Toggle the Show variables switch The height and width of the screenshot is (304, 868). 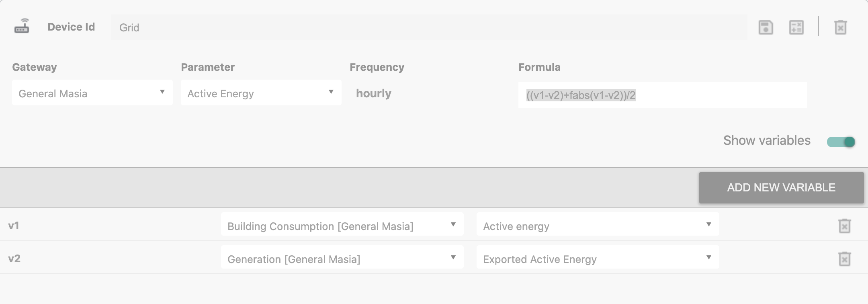(x=841, y=142)
